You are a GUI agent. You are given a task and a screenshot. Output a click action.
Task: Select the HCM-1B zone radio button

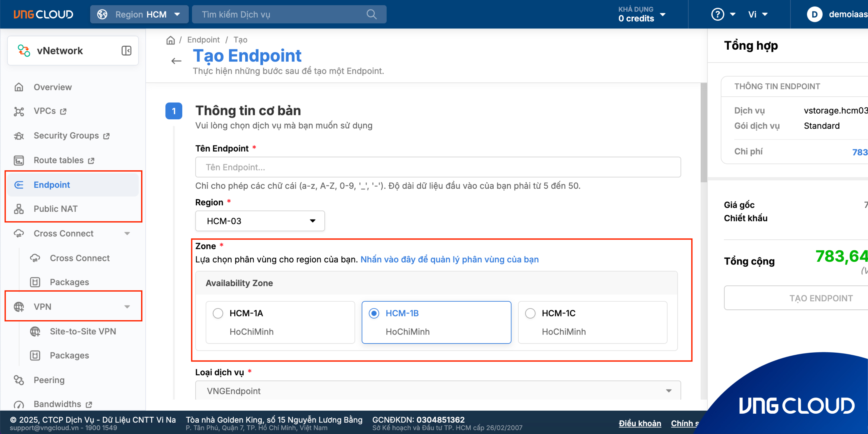(374, 313)
